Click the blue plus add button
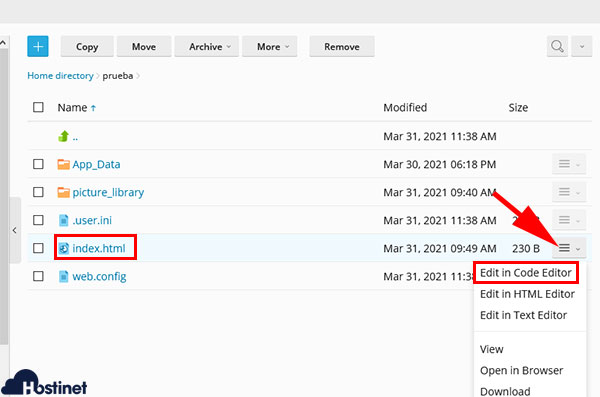This screenshot has width=600, height=397. (x=38, y=47)
